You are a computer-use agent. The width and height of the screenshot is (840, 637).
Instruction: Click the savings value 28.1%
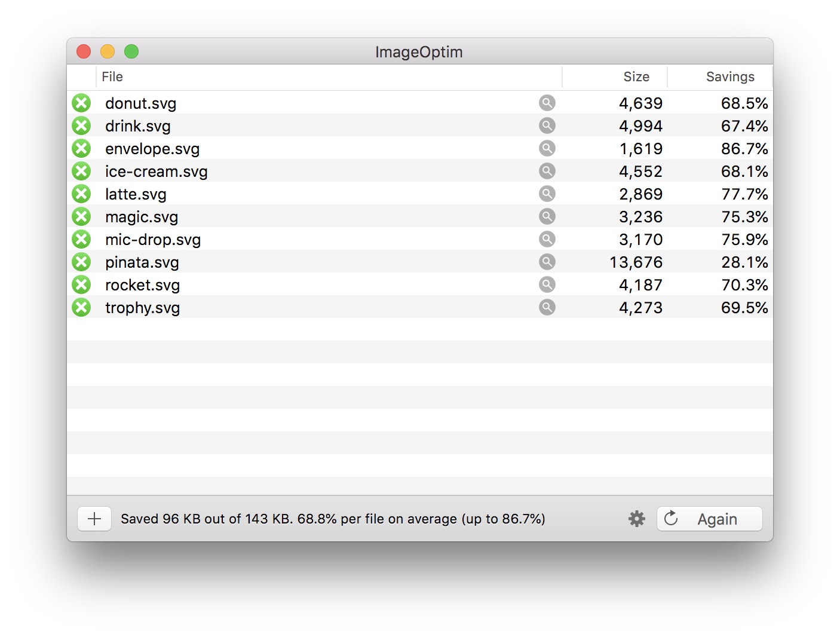(x=744, y=262)
